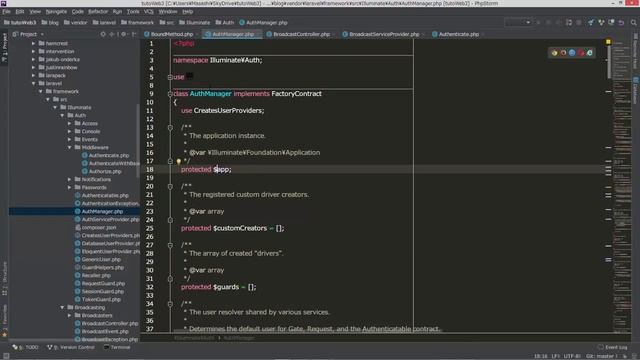Fold the doc comment starting line 13
Image resolution: width=640 pixels, height=360 pixels.
pyautogui.click(x=170, y=127)
